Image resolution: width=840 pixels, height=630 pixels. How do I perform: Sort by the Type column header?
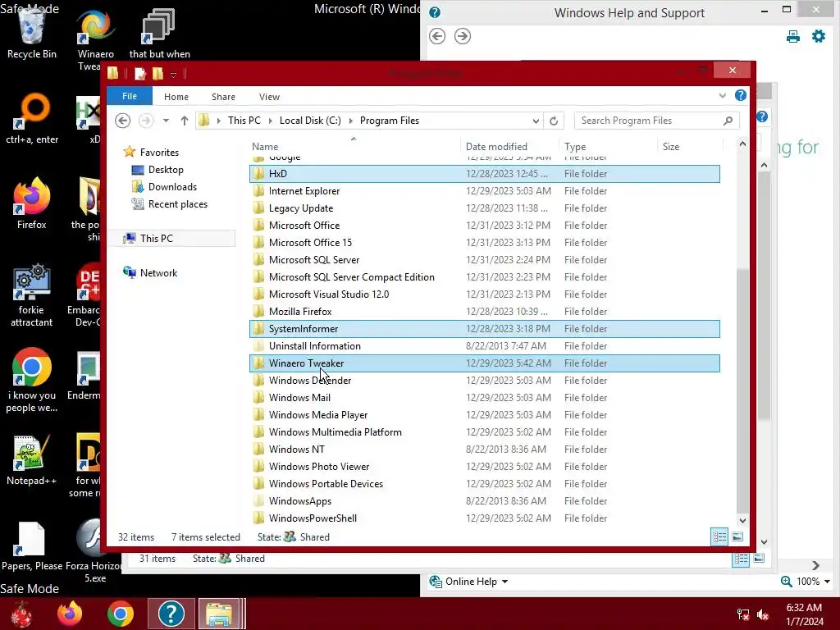tap(608, 146)
